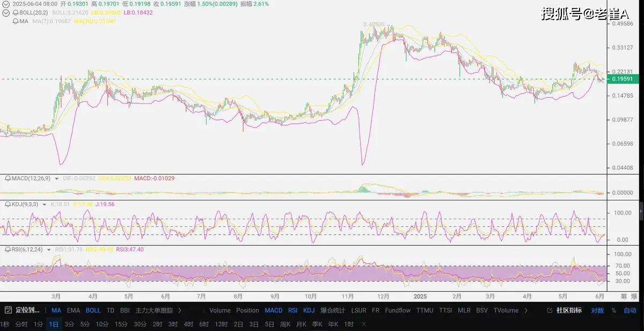The image size is (644, 331).
Task: Switch to the 12时 timeframe
Action: pos(221,324)
